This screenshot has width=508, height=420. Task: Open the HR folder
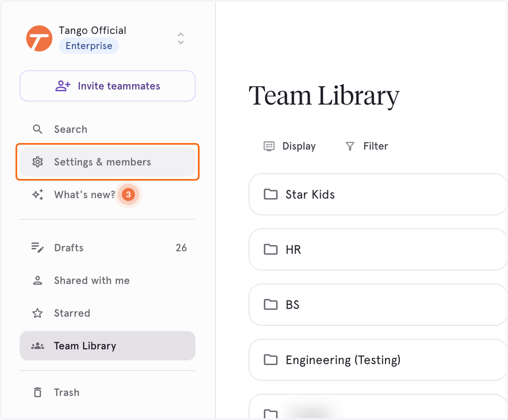378,250
